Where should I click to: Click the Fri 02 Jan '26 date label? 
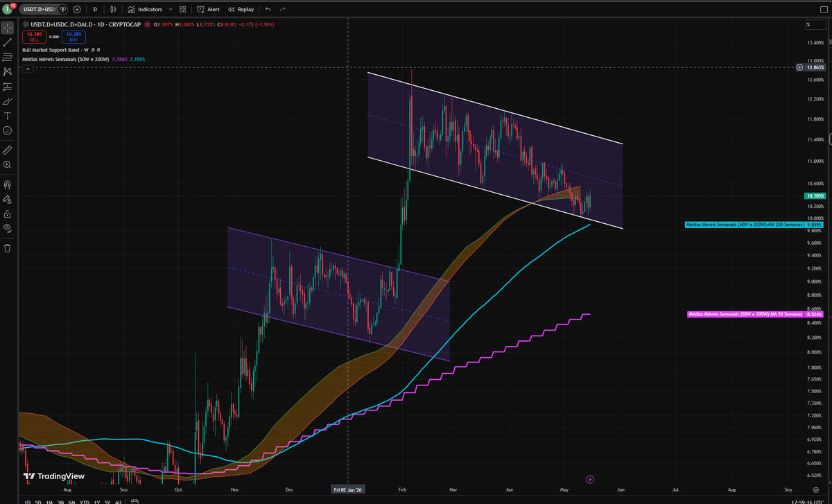click(x=347, y=488)
